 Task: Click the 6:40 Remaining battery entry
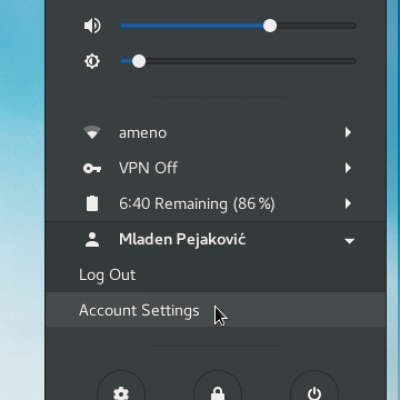[x=216, y=203]
